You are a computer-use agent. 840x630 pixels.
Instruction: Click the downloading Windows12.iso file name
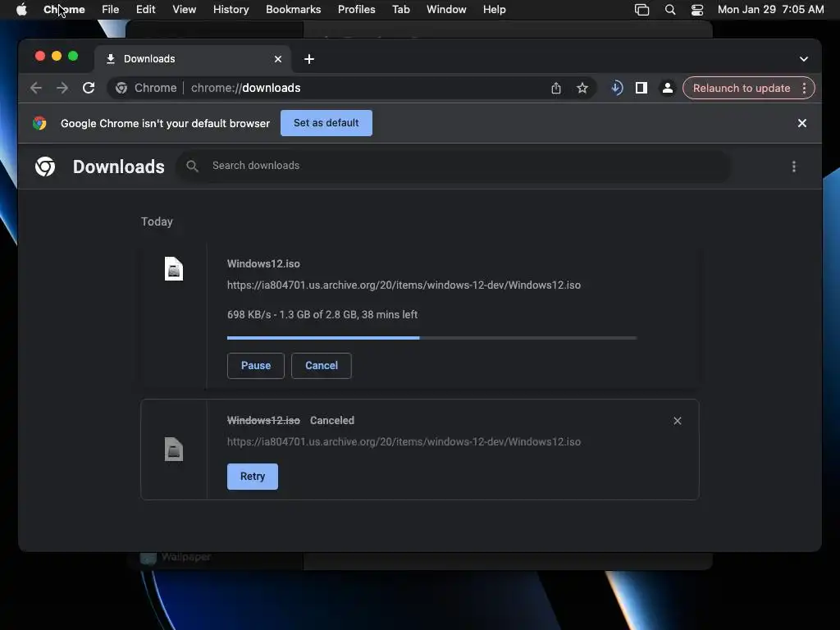[x=263, y=263]
